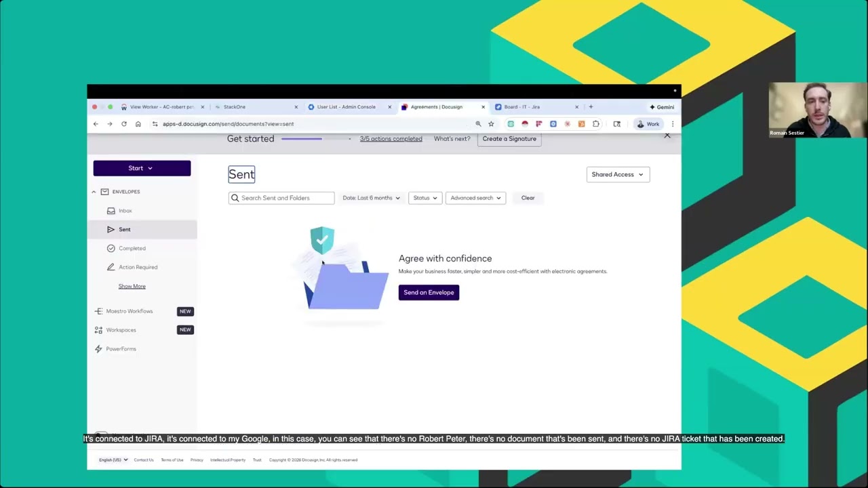Image resolution: width=868 pixels, height=488 pixels.
Task: Open the Completed folder
Action: (x=132, y=248)
